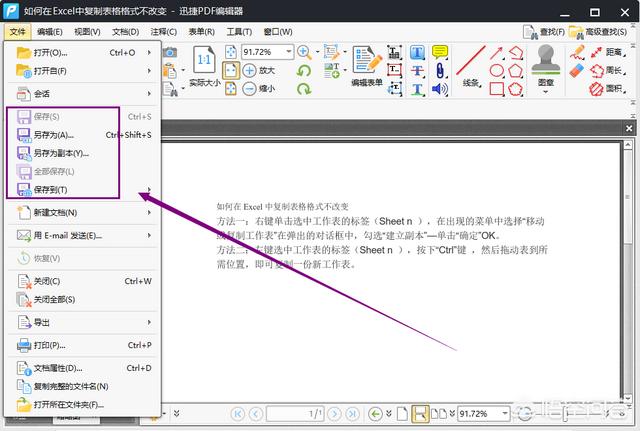
Task: Open the View 视图(V) menu
Action: coord(87,32)
